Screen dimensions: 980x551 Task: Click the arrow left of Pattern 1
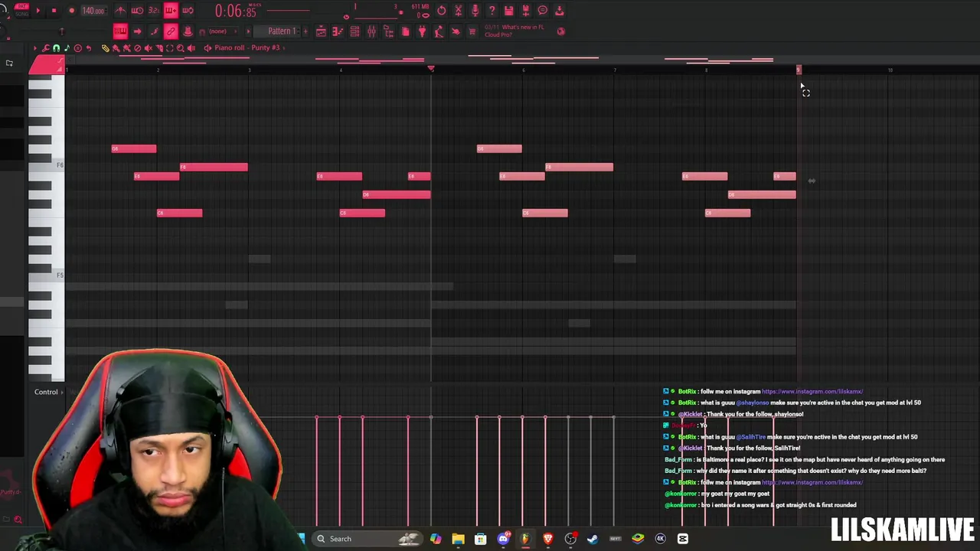248,31
